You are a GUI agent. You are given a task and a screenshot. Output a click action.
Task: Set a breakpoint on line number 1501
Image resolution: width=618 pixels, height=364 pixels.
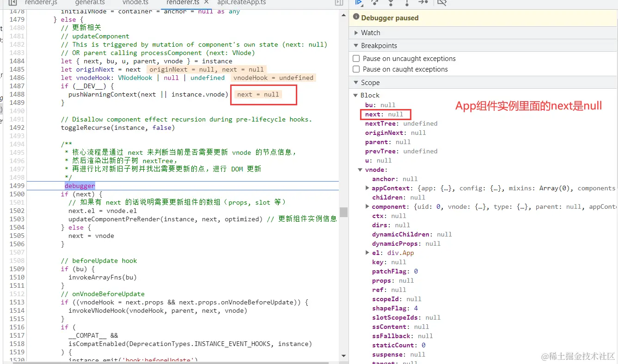coord(17,202)
